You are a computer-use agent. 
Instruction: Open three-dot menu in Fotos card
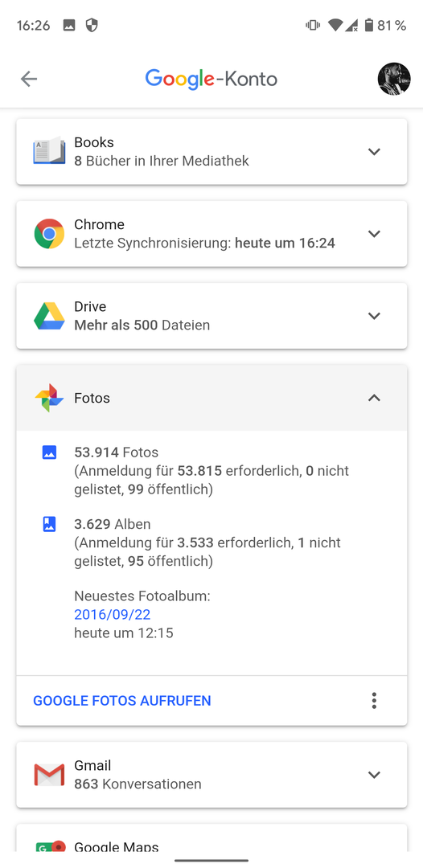pyautogui.click(x=374, y=700)
